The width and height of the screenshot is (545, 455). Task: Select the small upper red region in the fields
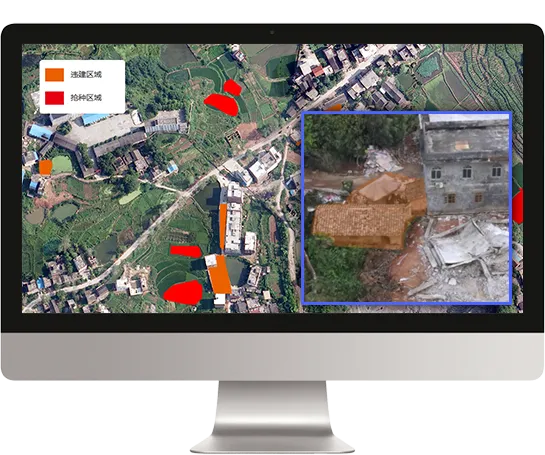point(232,88)
